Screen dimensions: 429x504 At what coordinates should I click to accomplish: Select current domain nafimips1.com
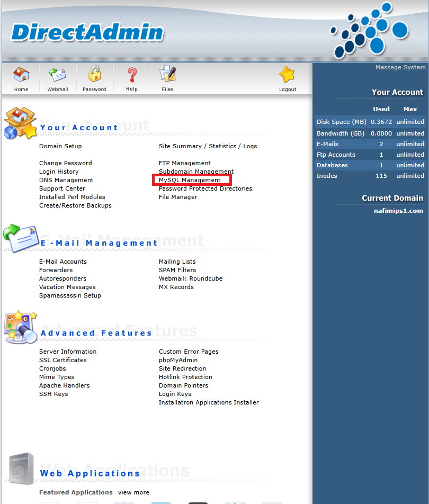point(398,211)
